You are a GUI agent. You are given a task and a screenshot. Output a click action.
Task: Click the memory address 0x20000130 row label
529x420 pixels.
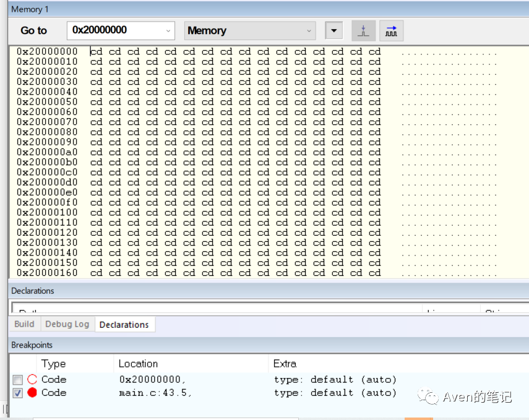(x=47, y=242)
